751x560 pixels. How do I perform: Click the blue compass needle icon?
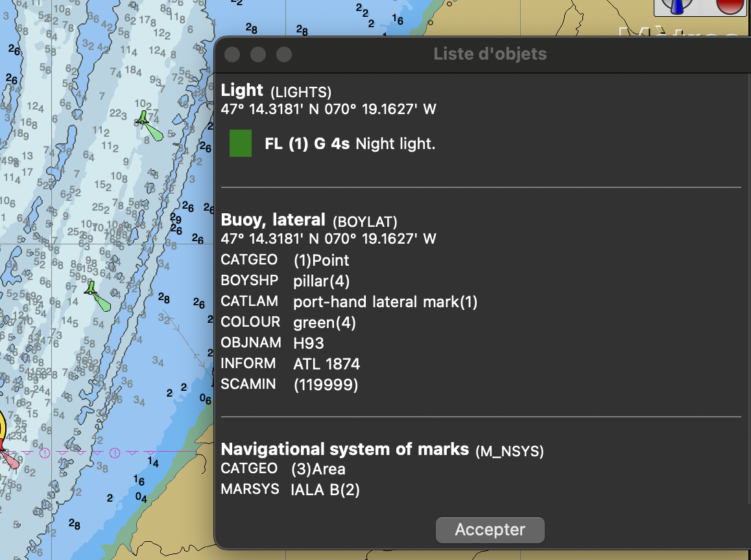click(678, 6)
